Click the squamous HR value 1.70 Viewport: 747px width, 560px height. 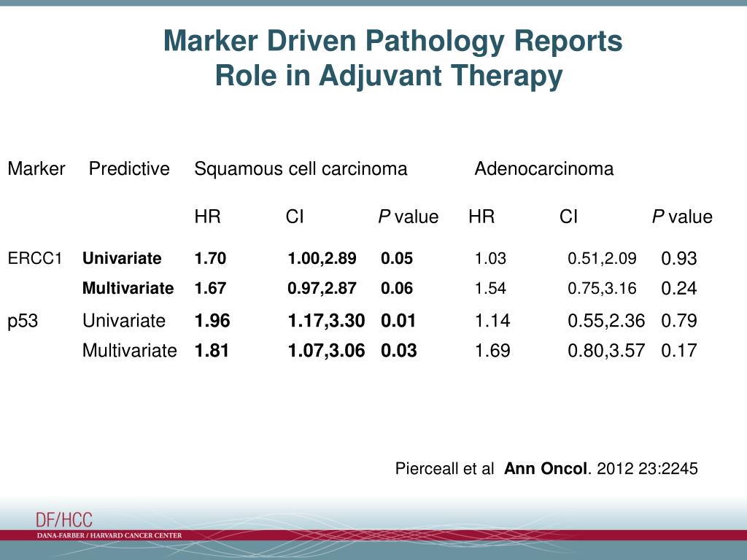point(210,258)
